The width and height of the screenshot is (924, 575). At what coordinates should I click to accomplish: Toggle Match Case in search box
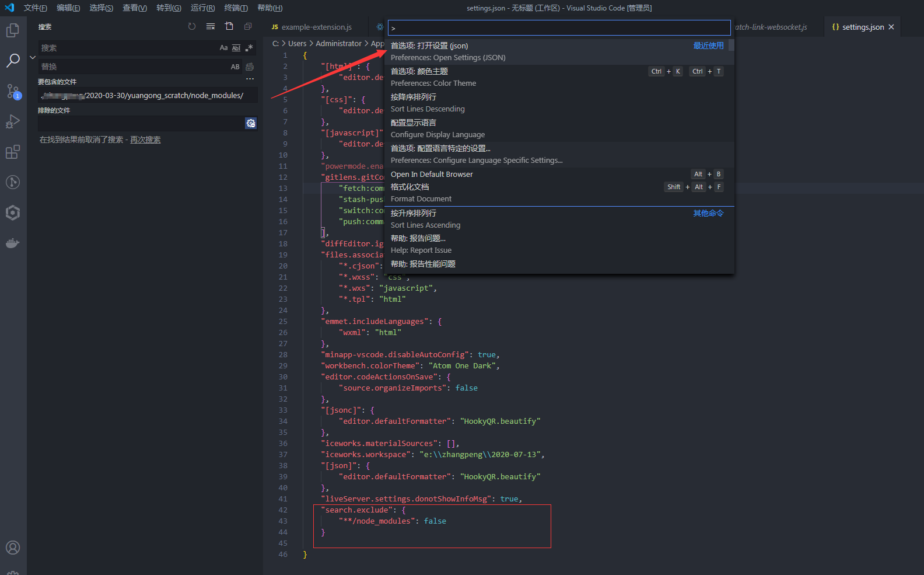(x=223, y=48)
